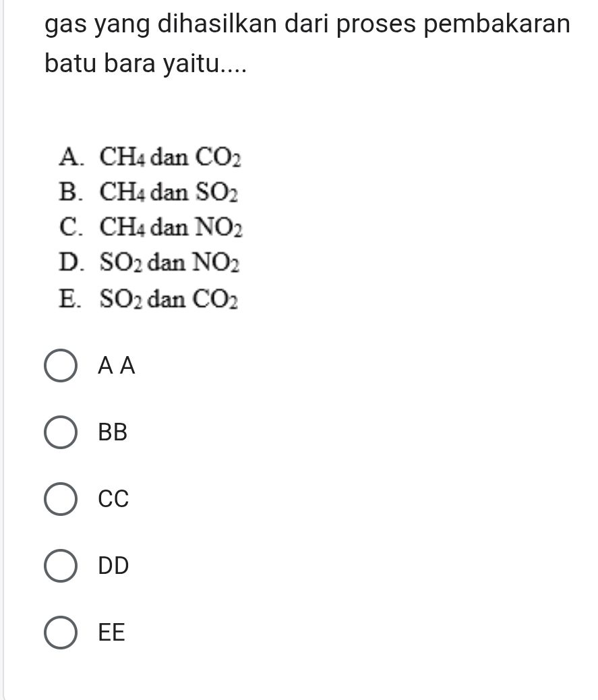Select the radio button labeled CC
The image size is (598, 700).
[60, 499]
